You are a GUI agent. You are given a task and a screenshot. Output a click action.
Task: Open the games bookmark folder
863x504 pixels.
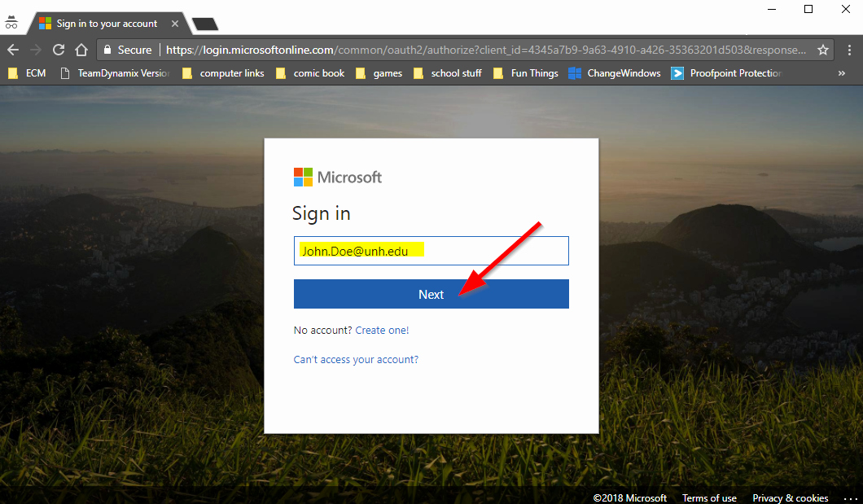(x=379, y=73)
